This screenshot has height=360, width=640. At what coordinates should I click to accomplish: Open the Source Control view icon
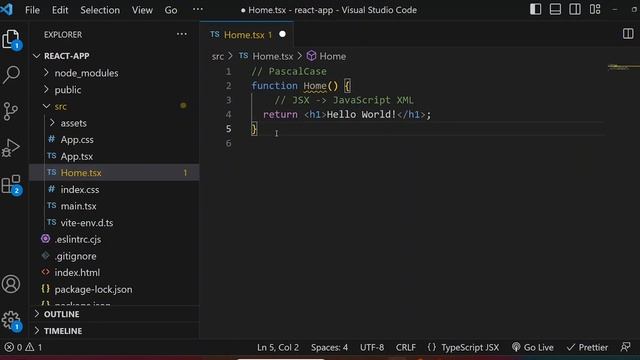pyautogui.click(x=11, y=111)
